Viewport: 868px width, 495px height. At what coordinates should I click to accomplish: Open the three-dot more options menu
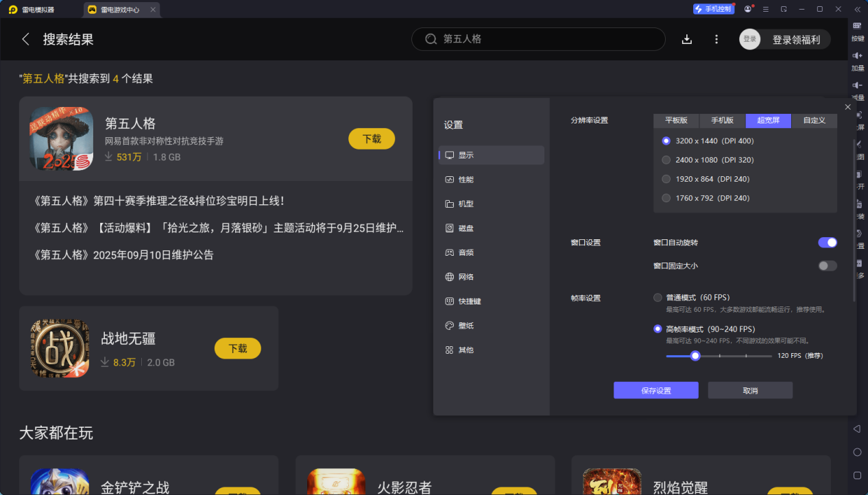[x=716, y=39]
